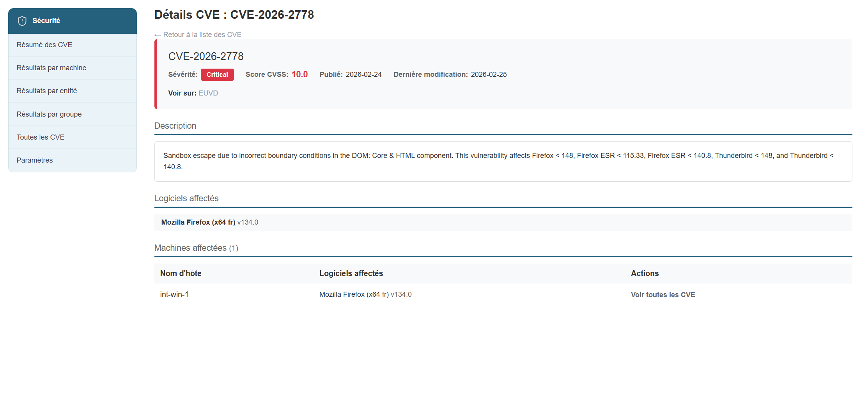The width and height of the screenshot is (868, 411).
Task: Open the Résumé des CVE menu item
Action: tap(44, 45)
